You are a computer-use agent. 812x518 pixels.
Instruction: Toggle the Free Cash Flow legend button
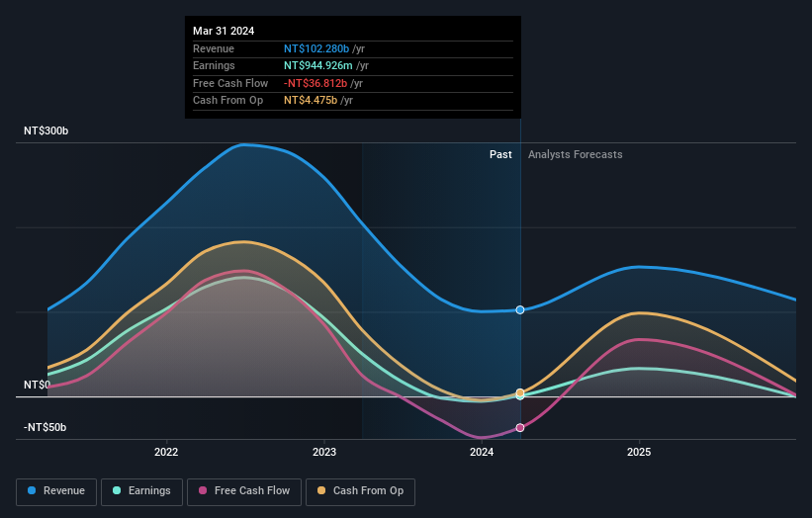click(244, 491)
